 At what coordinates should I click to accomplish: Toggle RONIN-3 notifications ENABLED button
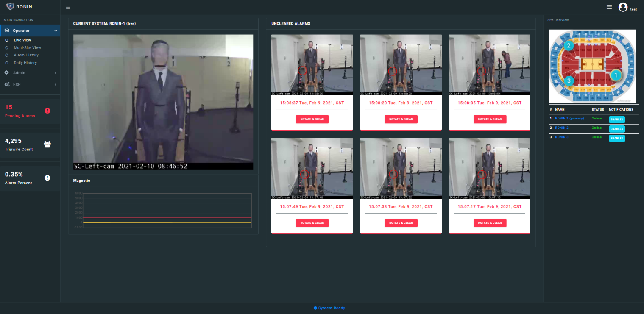(617, 138)
